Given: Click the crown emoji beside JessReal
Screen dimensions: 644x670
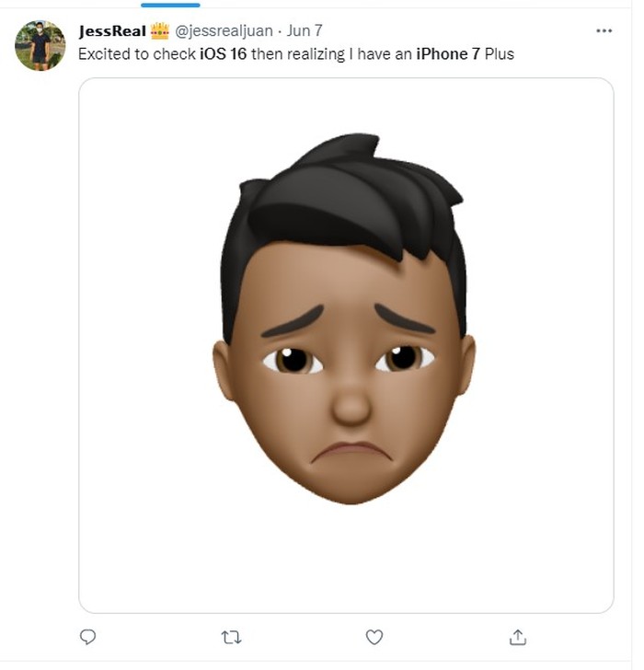Looking at the screenshot, I should tap(160, 31).
